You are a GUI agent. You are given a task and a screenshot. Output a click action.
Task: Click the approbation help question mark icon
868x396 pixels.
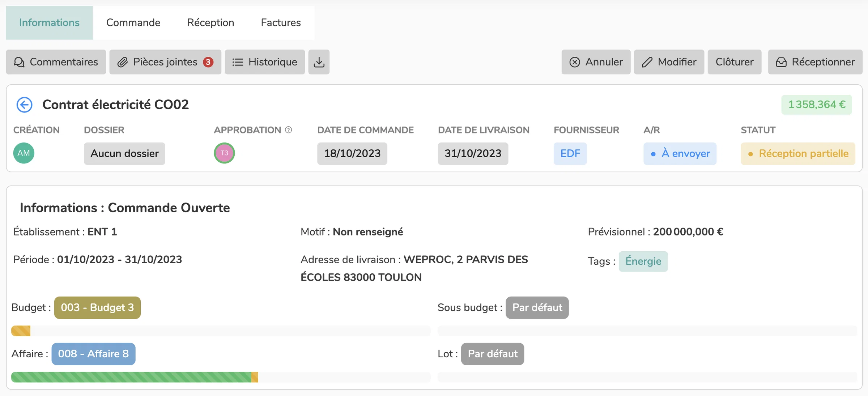pos(288,130)
